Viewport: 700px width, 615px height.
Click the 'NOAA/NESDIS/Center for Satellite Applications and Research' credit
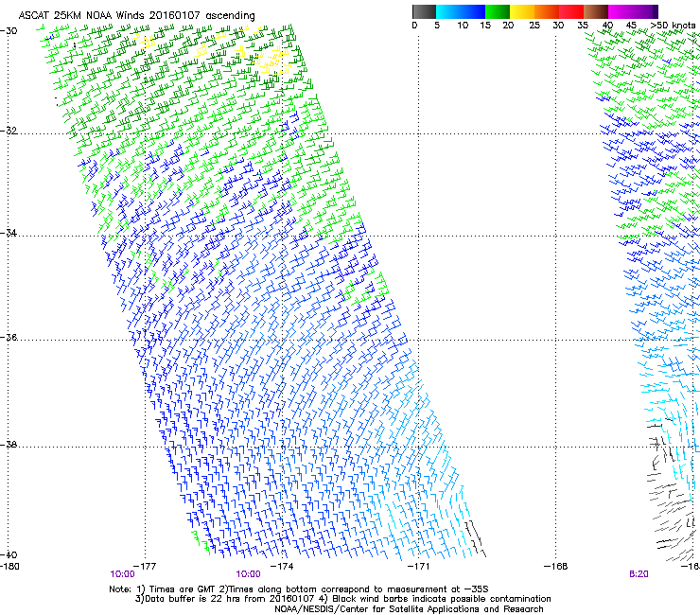click(x=409, y=609)
